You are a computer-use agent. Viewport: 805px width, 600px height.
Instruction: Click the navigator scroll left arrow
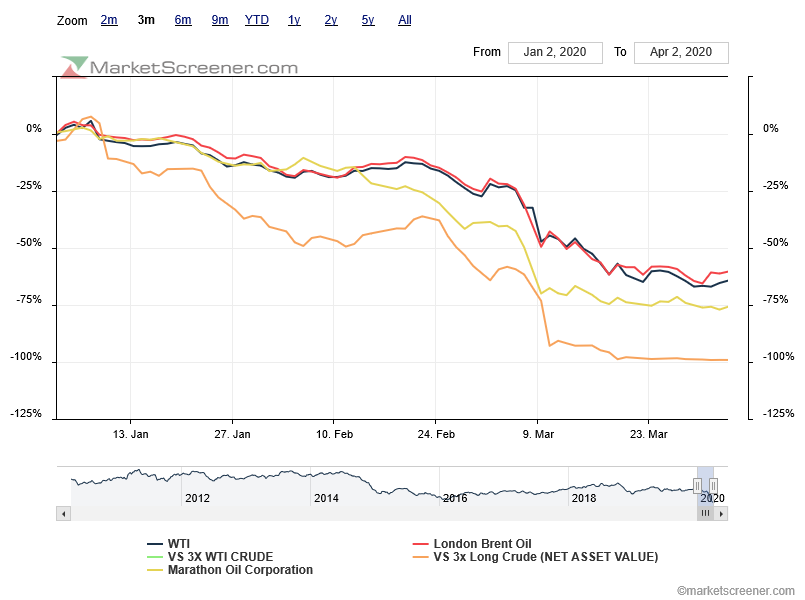pos(64,514)
